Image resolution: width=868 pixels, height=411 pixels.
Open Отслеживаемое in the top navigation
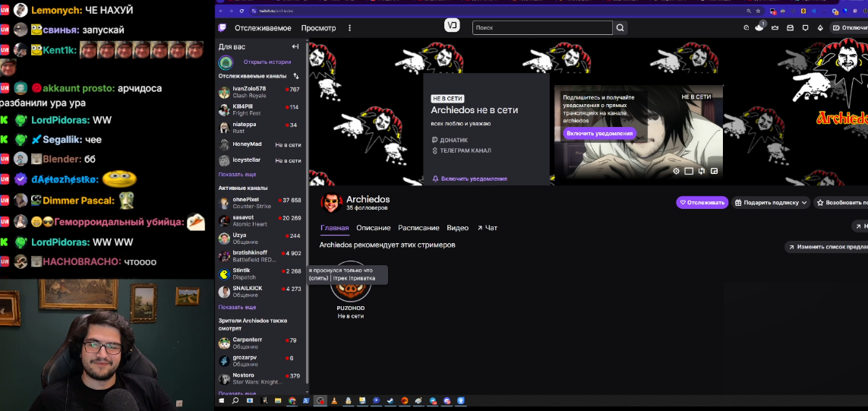263,27
